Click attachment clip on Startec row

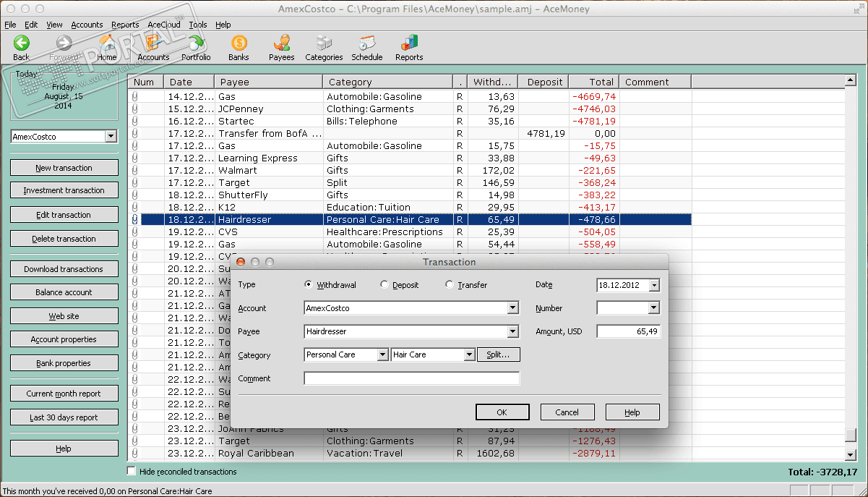tap(134, 122)
